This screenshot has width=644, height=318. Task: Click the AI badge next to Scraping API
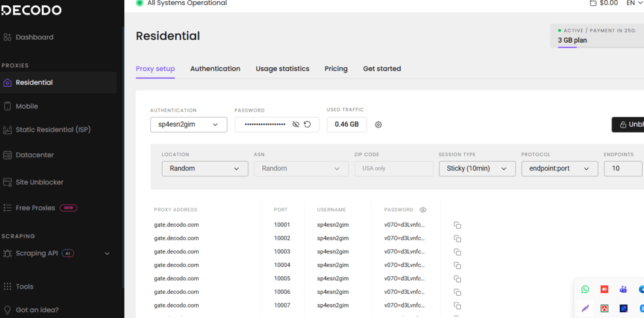[68, 253]
